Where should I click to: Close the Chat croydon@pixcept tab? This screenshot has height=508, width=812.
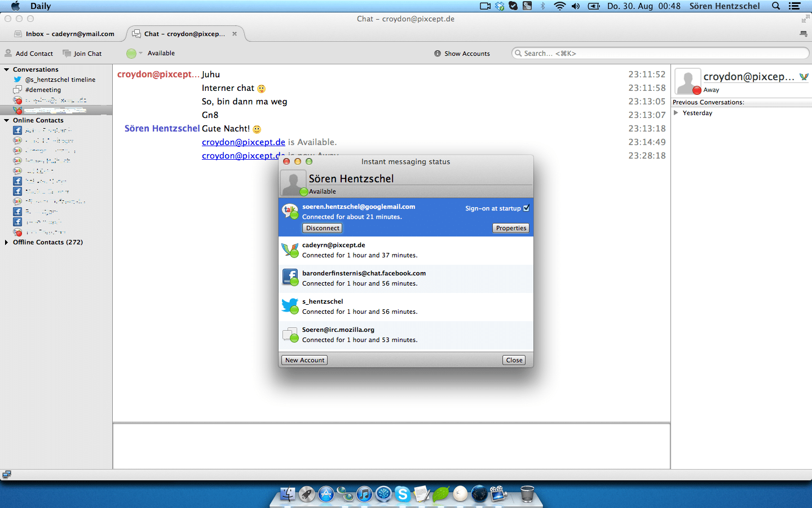pos(235,34)
